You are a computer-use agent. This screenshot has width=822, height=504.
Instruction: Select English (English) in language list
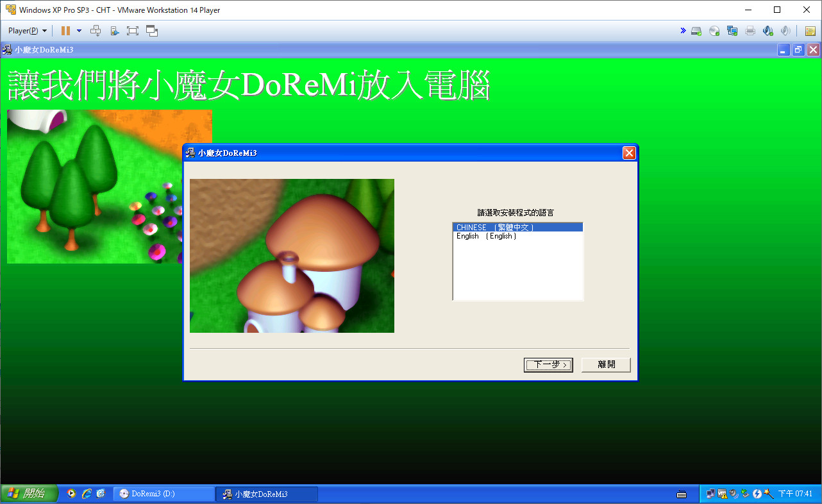[517, 236]
